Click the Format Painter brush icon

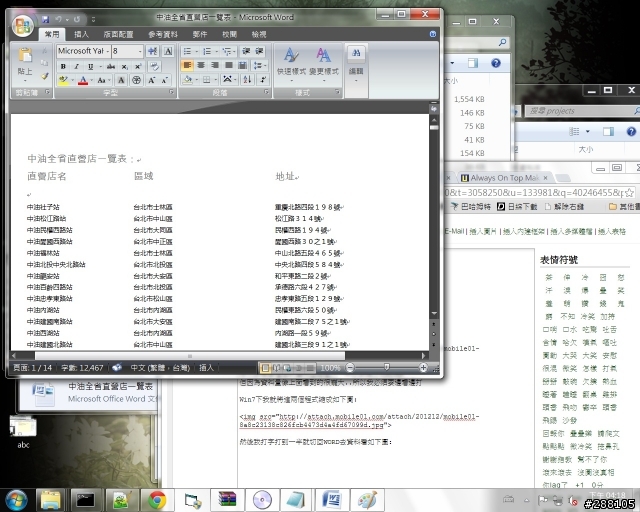pos(45,76)
